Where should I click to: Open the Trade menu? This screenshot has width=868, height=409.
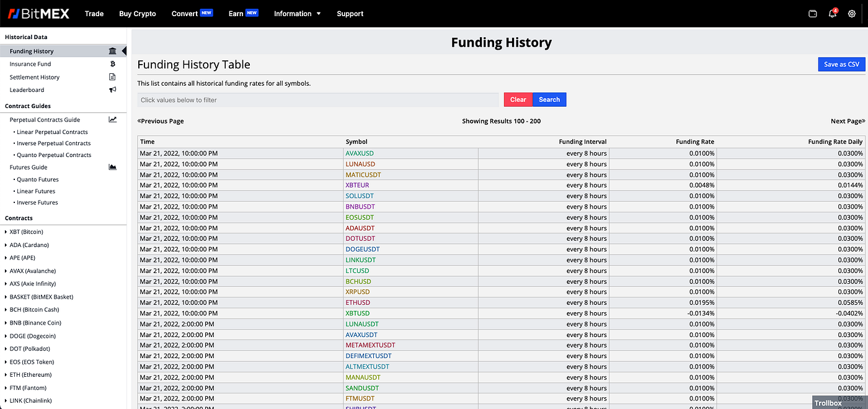click(x=94, y=14)
